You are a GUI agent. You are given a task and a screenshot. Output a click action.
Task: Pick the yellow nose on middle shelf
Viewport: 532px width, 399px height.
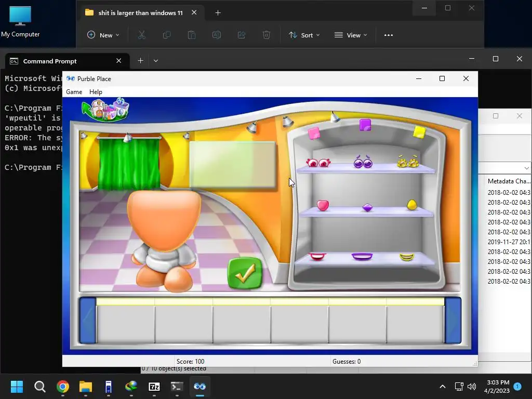tap(411, 205)
